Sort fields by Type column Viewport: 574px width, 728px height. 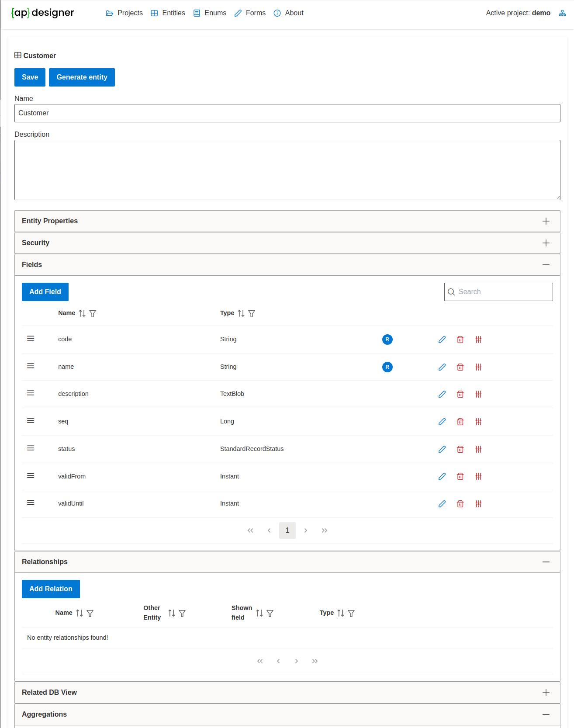click(x=241, y=313)
